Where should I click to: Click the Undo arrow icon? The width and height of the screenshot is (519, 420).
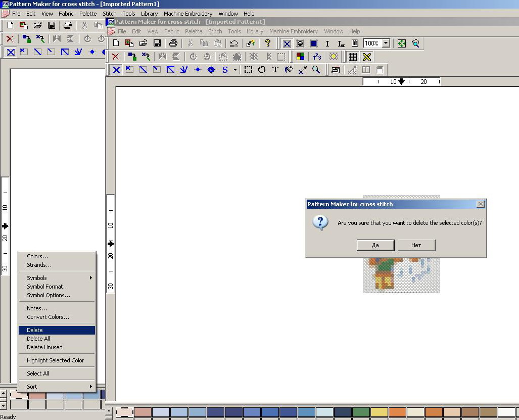[233, 43]
